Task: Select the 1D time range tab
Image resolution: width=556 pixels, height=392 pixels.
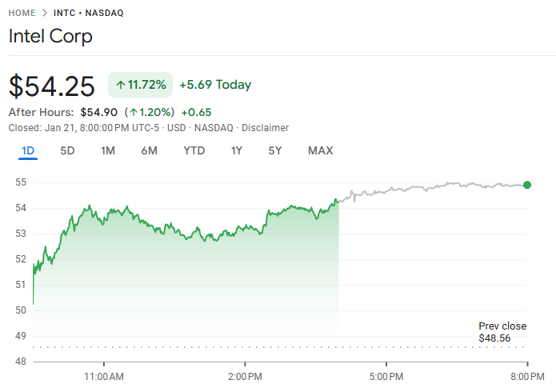Action: tap(28, 150)
